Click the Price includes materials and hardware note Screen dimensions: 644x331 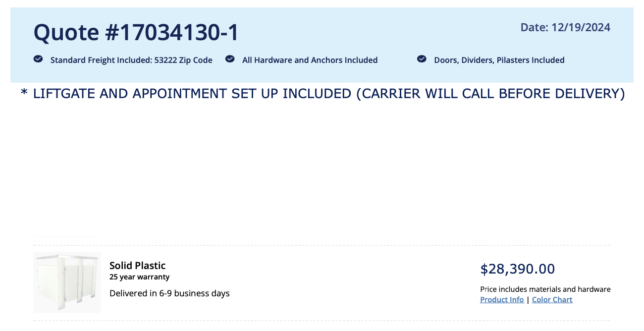coord(545,289)
